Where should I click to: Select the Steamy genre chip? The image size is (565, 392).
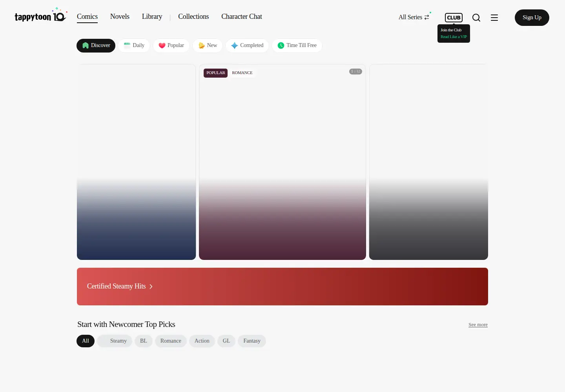(x=115, y=341)
